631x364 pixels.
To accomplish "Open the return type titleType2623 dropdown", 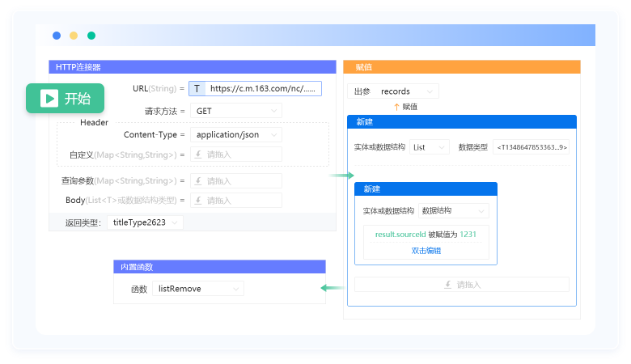I will click(145, 222).
